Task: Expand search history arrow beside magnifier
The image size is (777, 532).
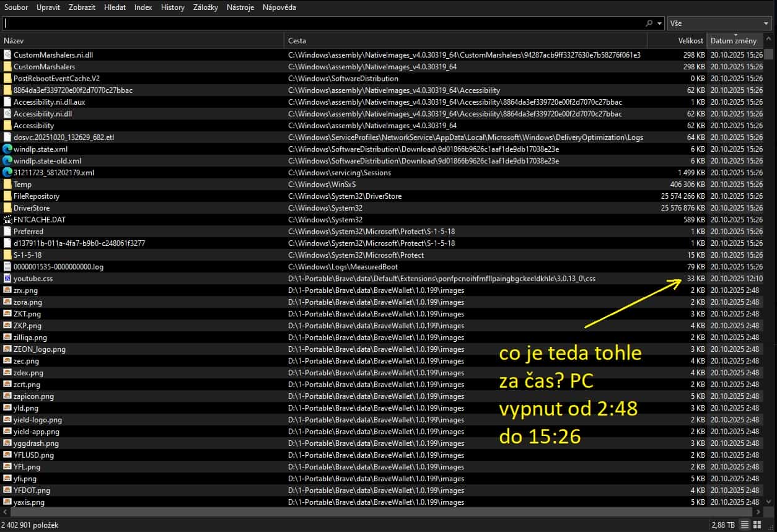Action: coord(659,23)
